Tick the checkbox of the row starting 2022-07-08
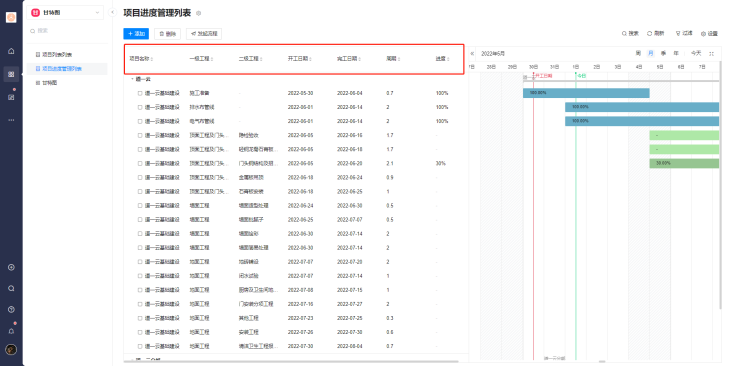This screenshot has height=366, width=750. point(140,290)
